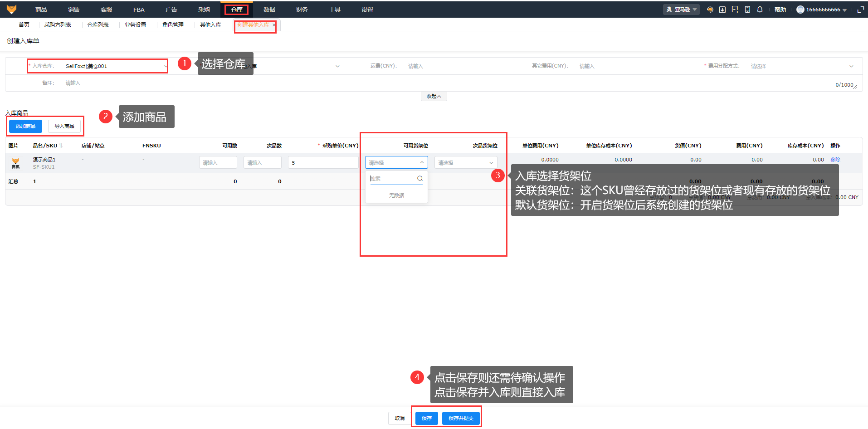Click the search magnifier in shelf dropdown
The image size is (868, 429).
point(420,178)
